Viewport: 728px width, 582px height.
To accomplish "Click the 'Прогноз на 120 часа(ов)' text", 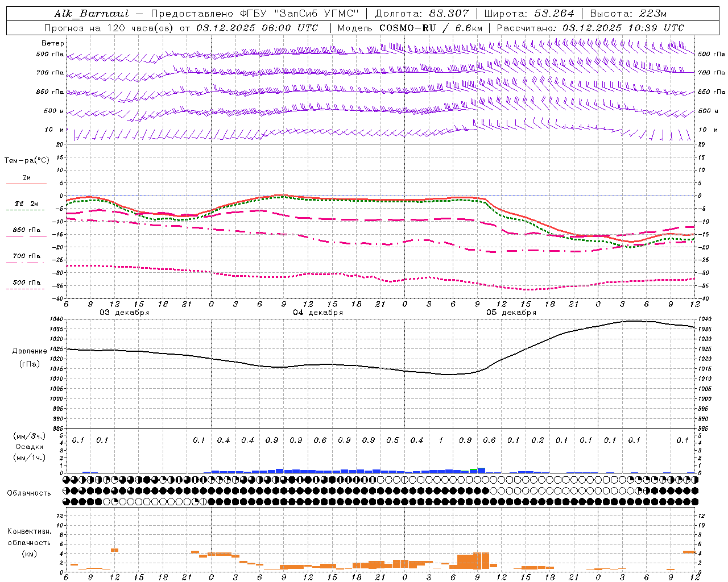I will tap(109, 28).
